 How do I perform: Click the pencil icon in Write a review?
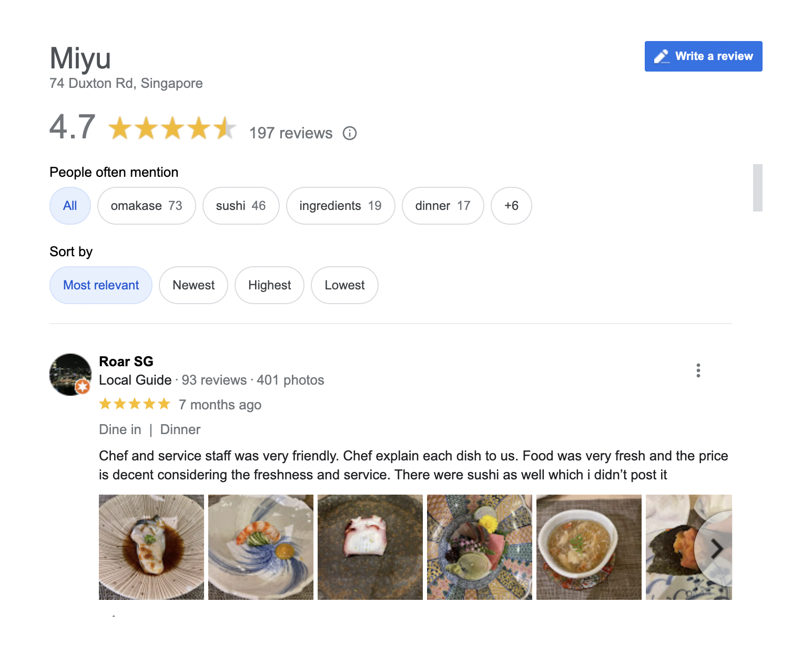pos(662,56)
